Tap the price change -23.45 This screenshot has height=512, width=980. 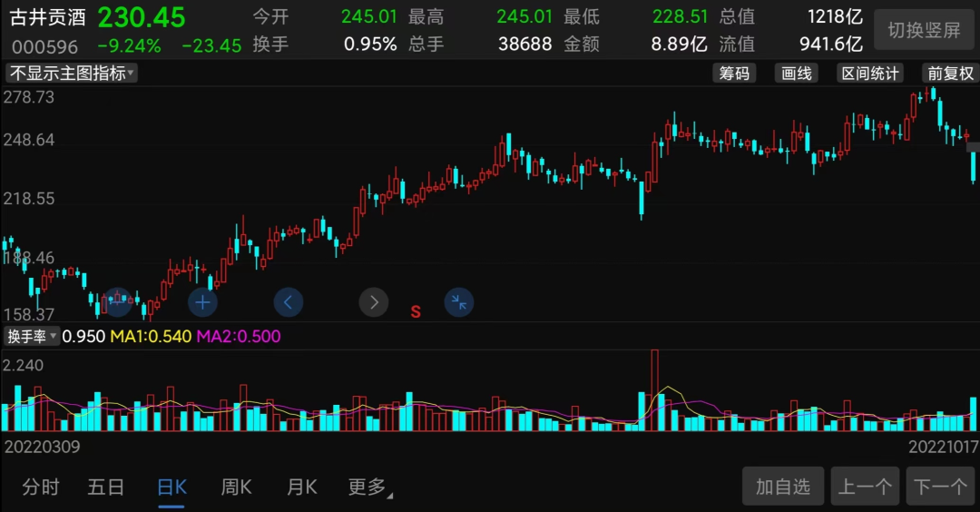pyautogui.click(x=211, y=45)
